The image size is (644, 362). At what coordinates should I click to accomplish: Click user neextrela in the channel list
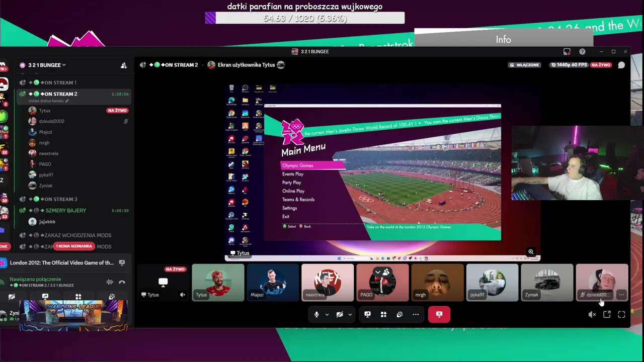48,153
